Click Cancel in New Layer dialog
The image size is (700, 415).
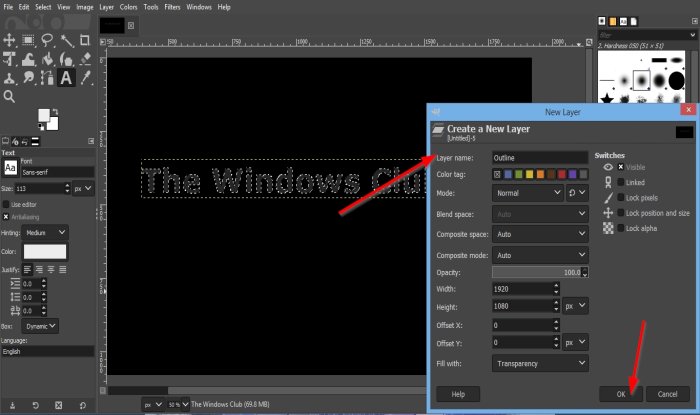[x=667, y=394]
